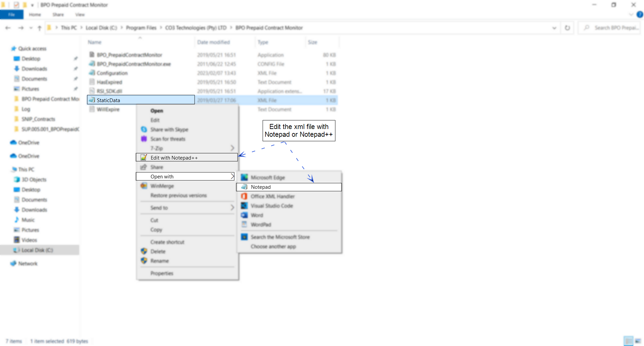Click the WinMerge icon in the context menu

point(144,186)
